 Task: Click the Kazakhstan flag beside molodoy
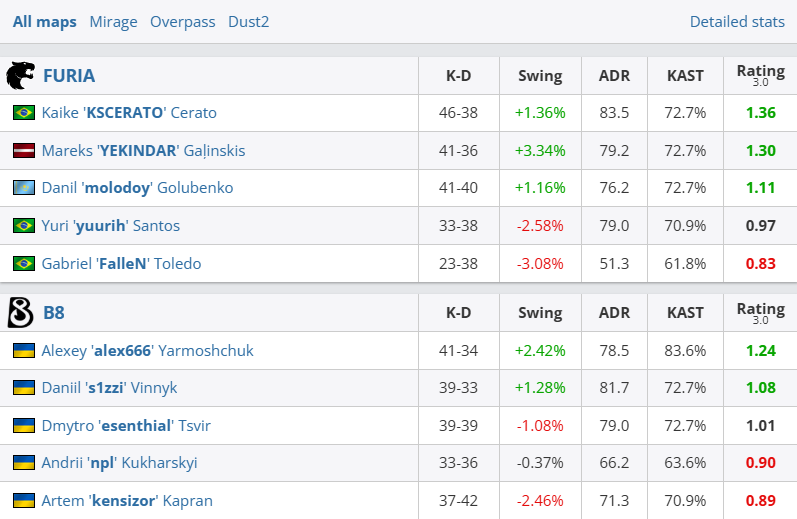(24, 188)
